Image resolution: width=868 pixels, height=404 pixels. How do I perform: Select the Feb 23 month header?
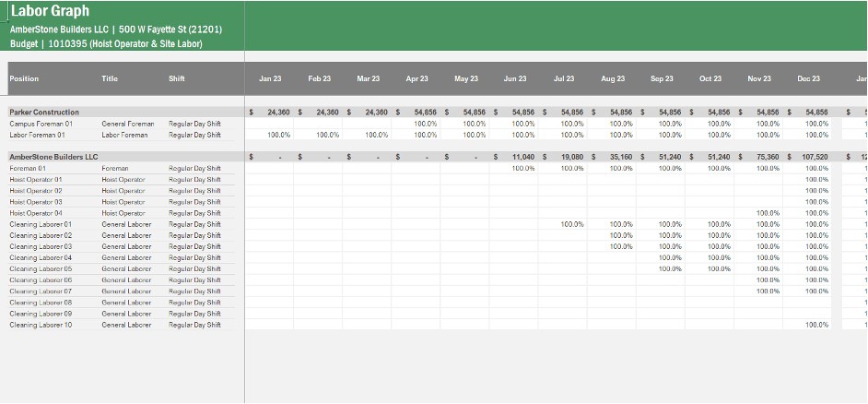coord(320,78)
